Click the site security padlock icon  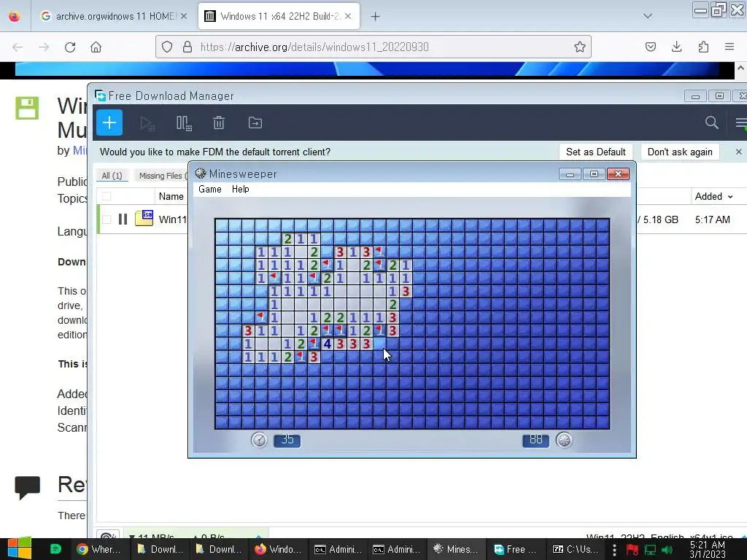(x=187, y=47)
